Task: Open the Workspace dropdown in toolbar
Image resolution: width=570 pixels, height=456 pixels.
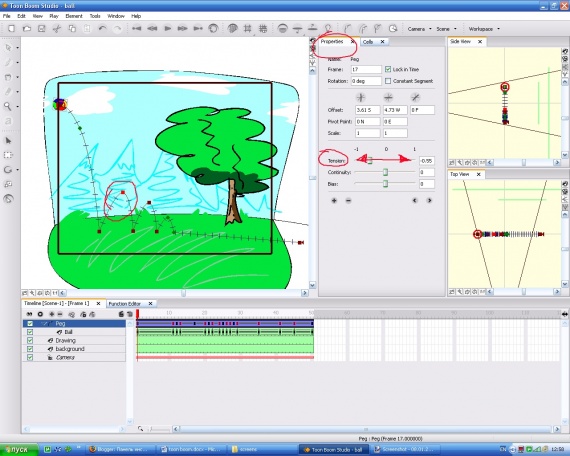Action: [x=484, y=29]
